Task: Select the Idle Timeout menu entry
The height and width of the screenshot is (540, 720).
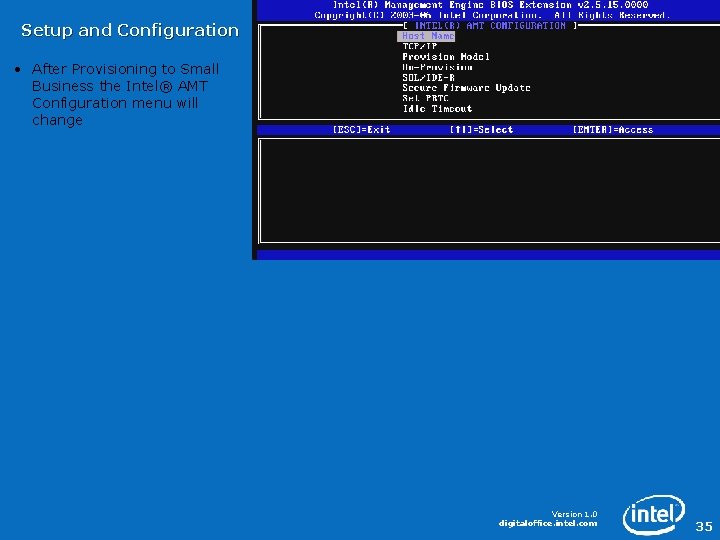Action: point(437,109)
